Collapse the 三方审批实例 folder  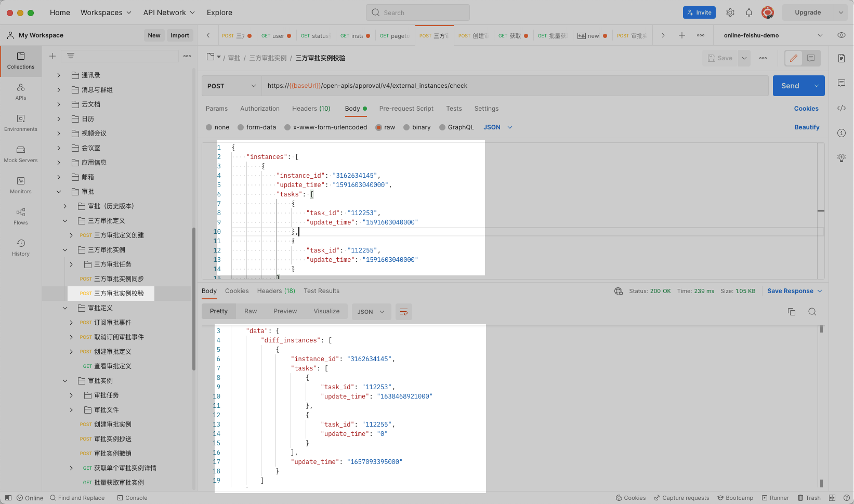click(65, 249)
